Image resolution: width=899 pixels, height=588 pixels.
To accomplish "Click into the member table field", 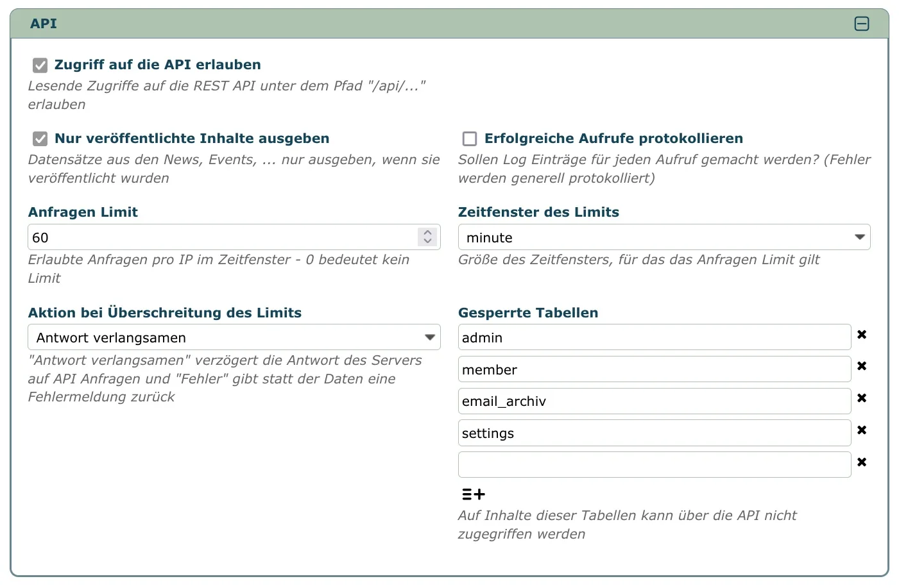I will click(x=654, y=369).
